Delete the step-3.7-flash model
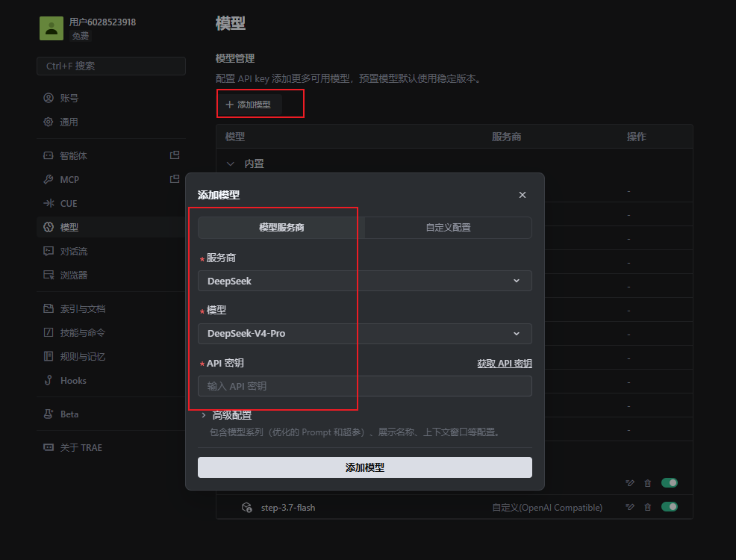 pos(648,507)
